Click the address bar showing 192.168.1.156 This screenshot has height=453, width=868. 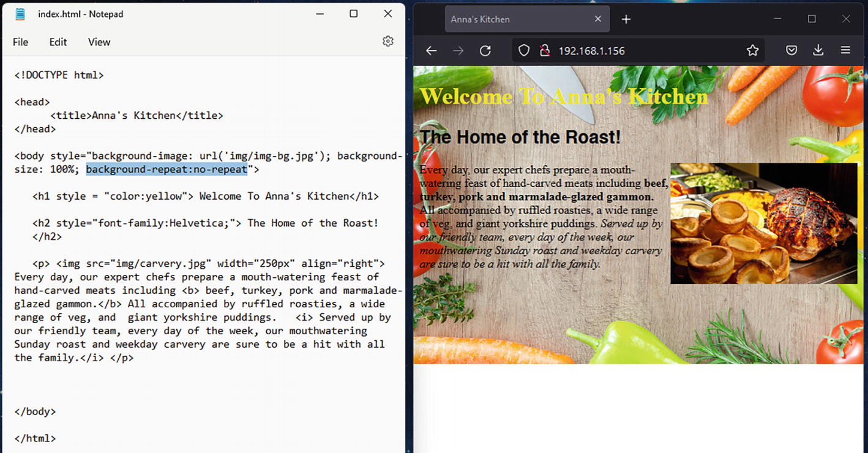pos(643,51)
